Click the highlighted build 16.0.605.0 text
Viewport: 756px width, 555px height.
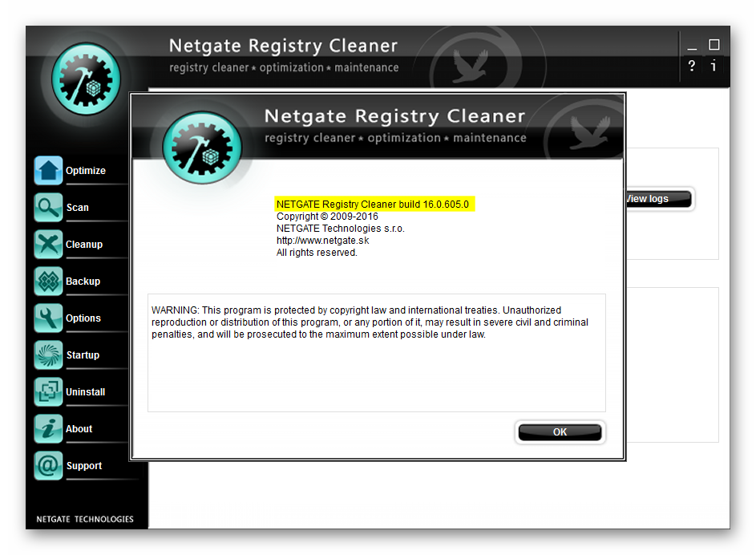pyautogui.click(x=373, y=205)
